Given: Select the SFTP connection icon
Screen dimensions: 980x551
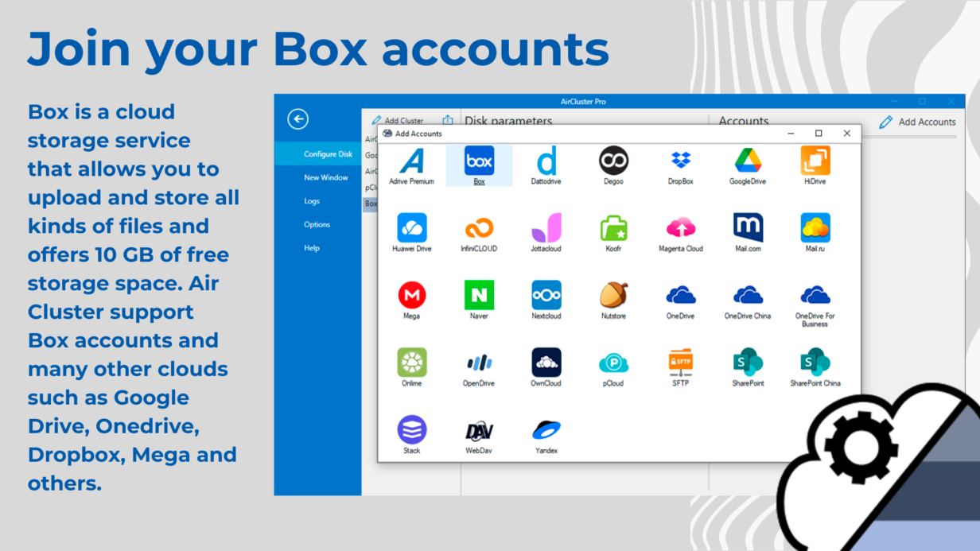Looking at the screenshot, I should point(681,363).
